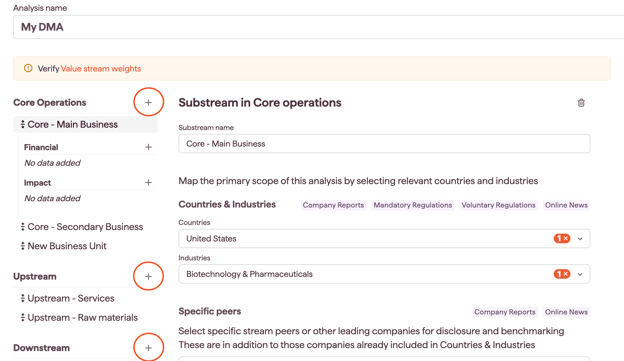Open Countries field showing United States
Screen dimensions: 624x361
(384, 238)
